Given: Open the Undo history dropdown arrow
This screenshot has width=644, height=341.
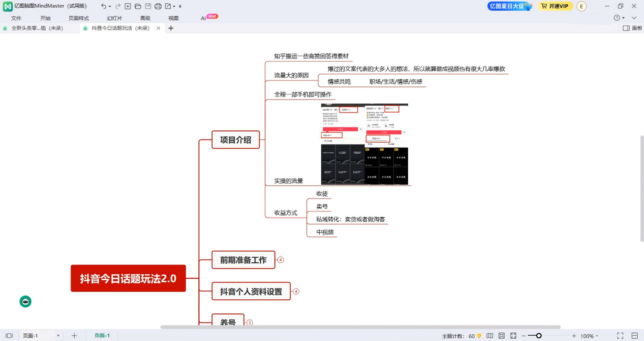Looking at the screenshot, I should coord(110,6).
